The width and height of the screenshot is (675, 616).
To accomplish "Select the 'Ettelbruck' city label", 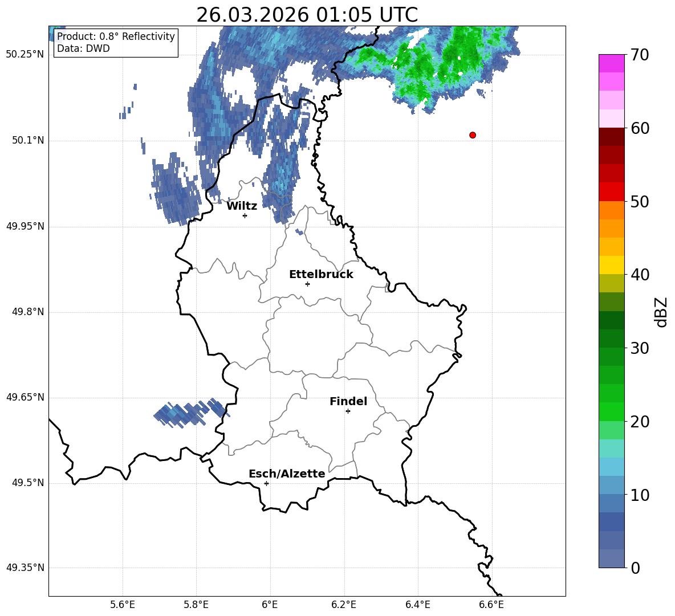I will point(321,275).
